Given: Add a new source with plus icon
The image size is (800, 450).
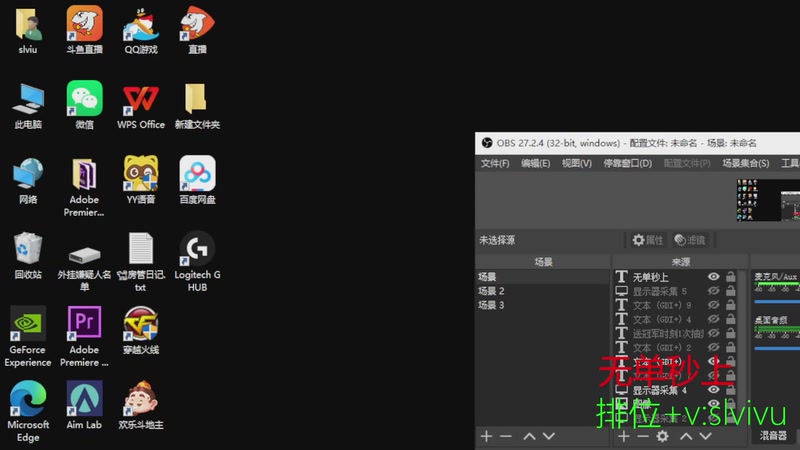Looking at the screenshot, I should pyautogui.click(x=623, y=436).
